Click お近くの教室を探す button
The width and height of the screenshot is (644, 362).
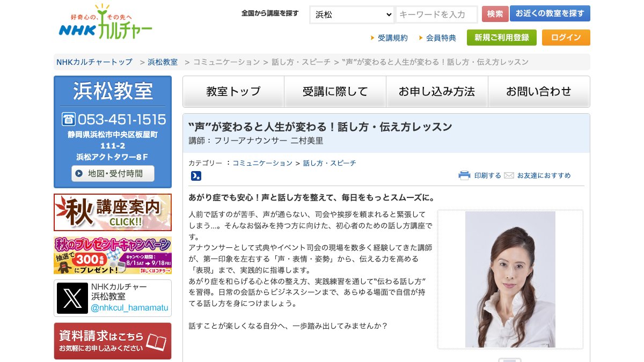[550, 13]
